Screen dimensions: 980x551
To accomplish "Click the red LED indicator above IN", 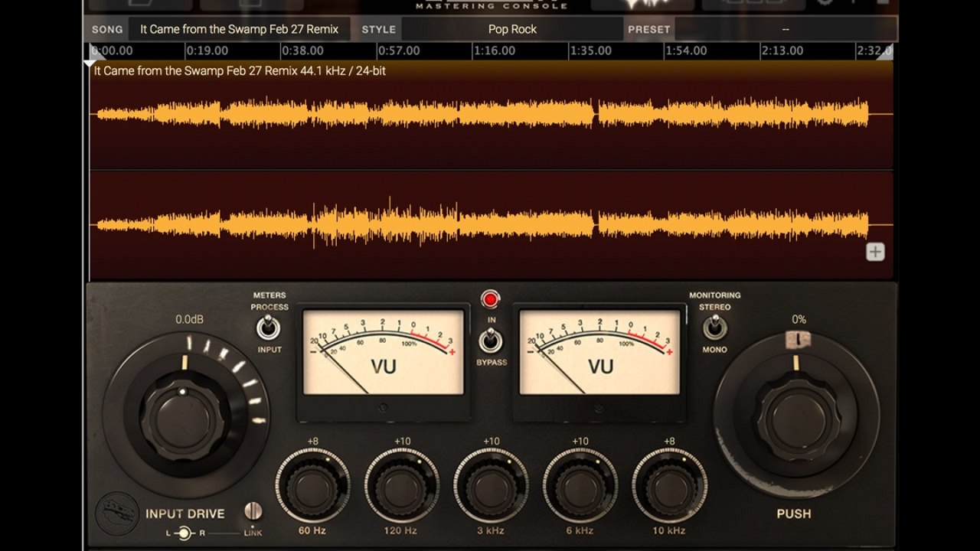I will tap(490, 298).
